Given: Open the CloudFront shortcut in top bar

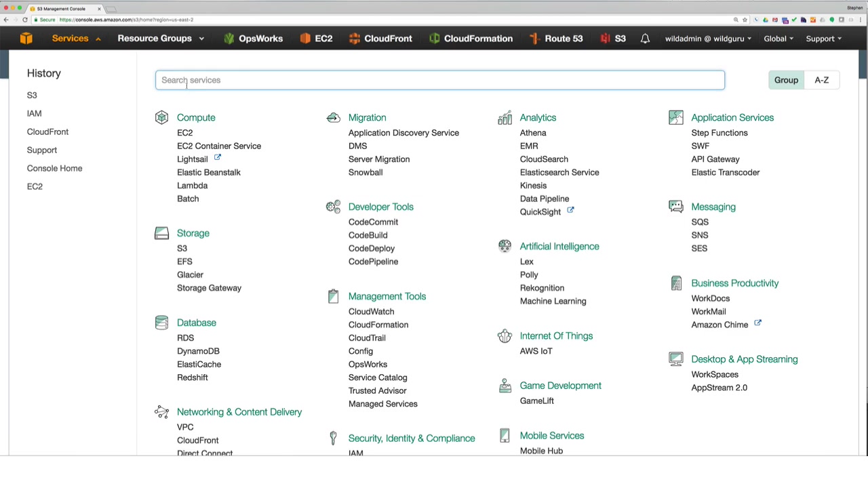Looking at the screenshot, I should [380, 39].
